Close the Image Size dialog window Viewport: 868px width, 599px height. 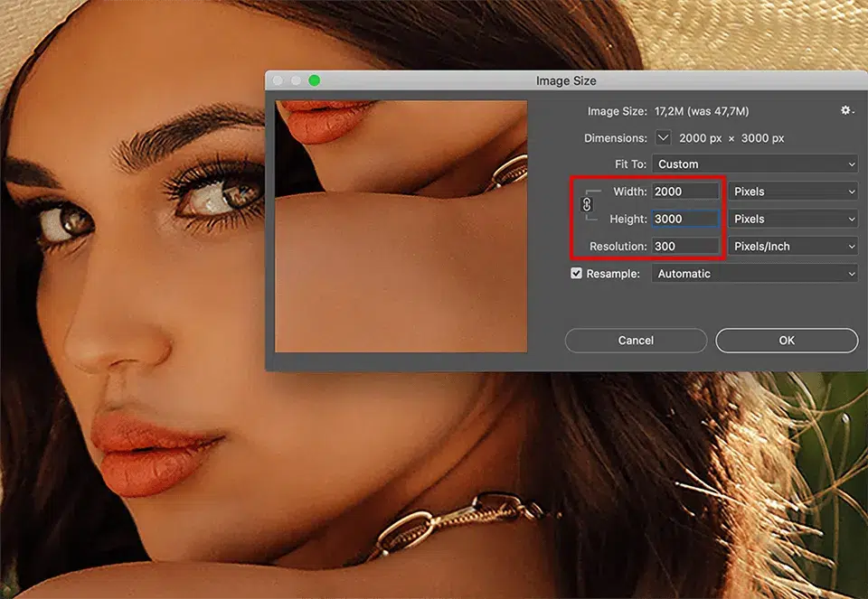coord(278,80)
